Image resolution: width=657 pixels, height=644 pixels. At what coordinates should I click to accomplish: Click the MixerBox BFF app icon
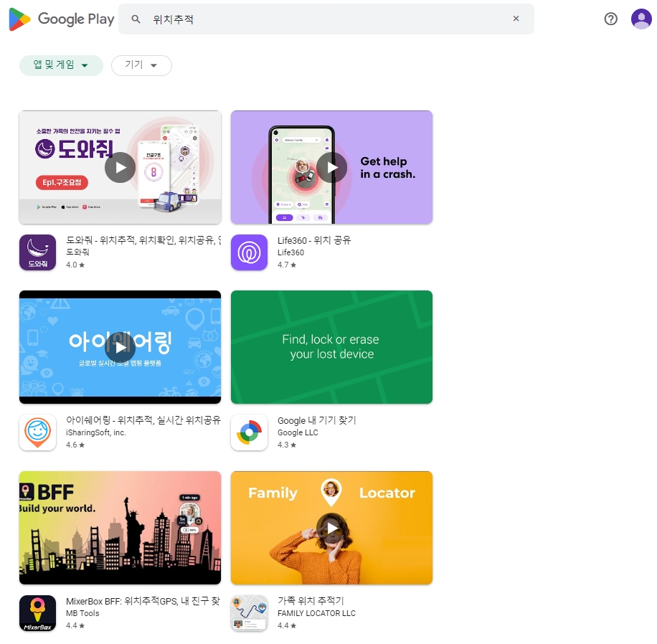tap(38, 613)
